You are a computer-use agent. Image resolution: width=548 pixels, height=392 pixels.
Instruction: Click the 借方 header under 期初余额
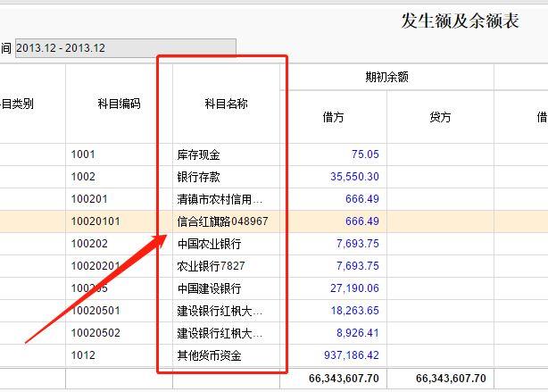click(333, 117)
